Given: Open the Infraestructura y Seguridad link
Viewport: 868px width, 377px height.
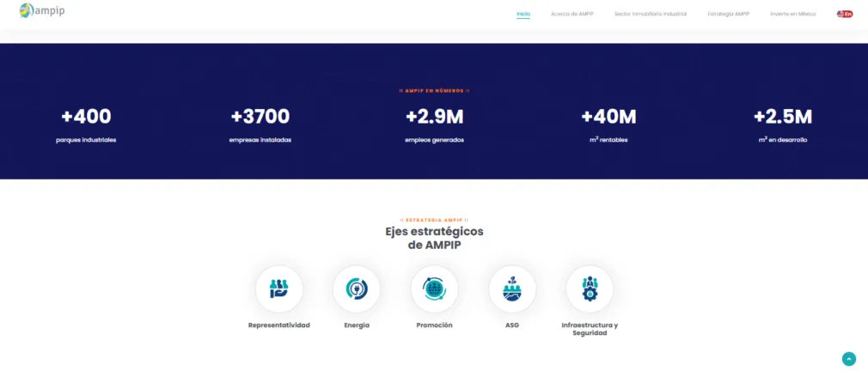Looking at the screenshot, I should (x=590, y=329).
